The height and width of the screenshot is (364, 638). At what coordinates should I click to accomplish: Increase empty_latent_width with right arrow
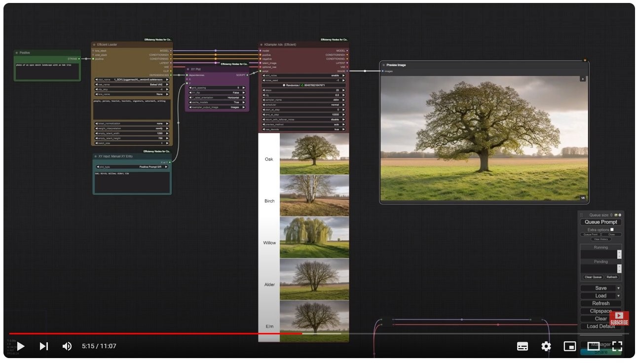pos(167,133)
